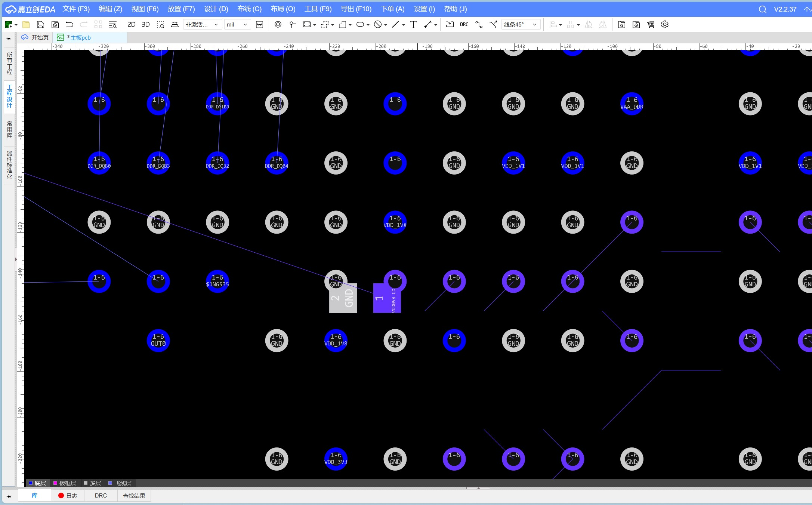Open the save file icon
Screen dimensions: 812x505
click(40, 25)
